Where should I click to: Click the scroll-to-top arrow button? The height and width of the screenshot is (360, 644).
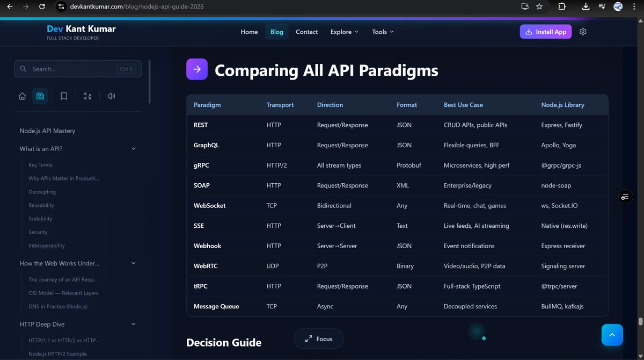click(612, 335)
